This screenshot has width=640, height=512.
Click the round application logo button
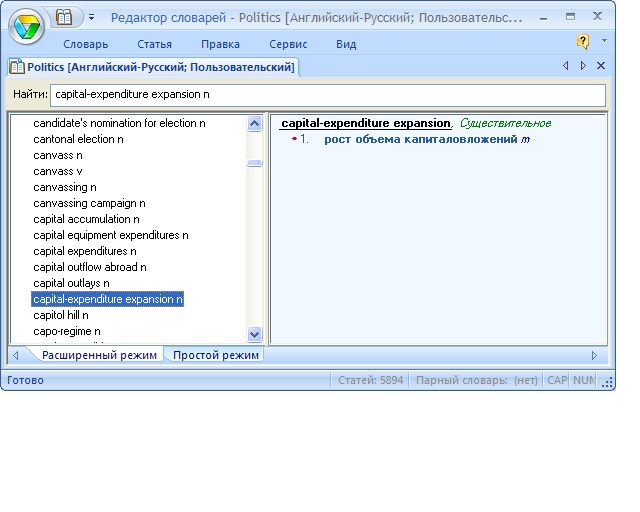tap(25, 25)
